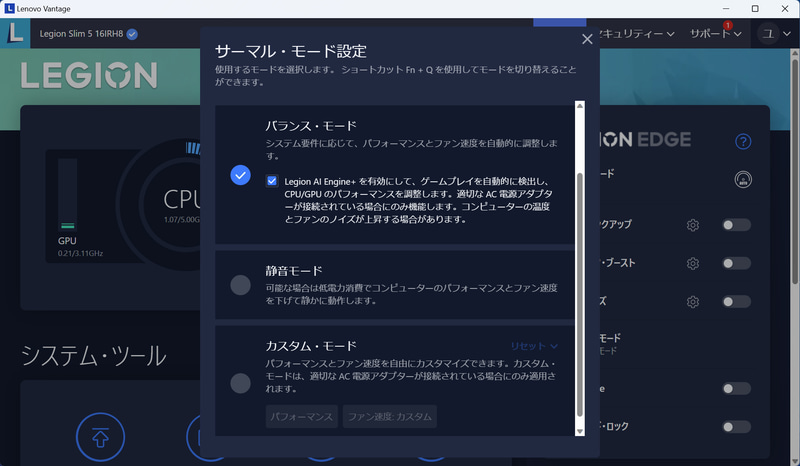Select the 静音モード radio button
Viewport: 800px width, 466px height.
(x=240, y=285)
